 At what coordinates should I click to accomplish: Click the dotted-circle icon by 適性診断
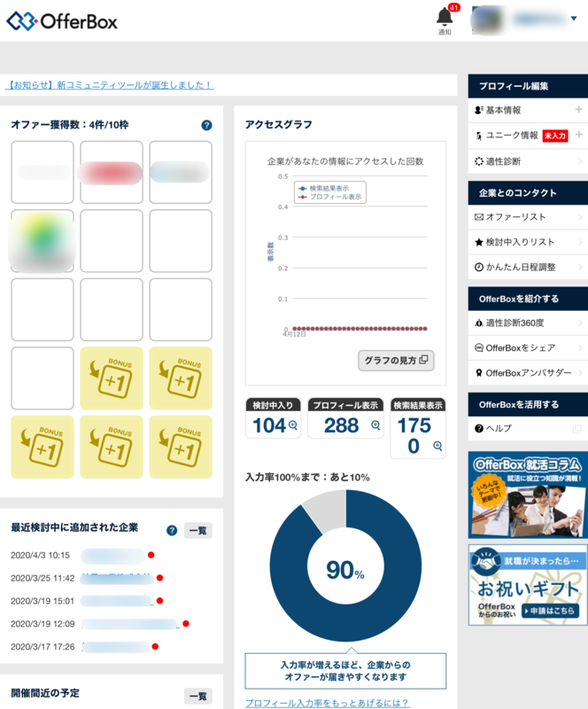pyautogui.click(x=479, y=161)
